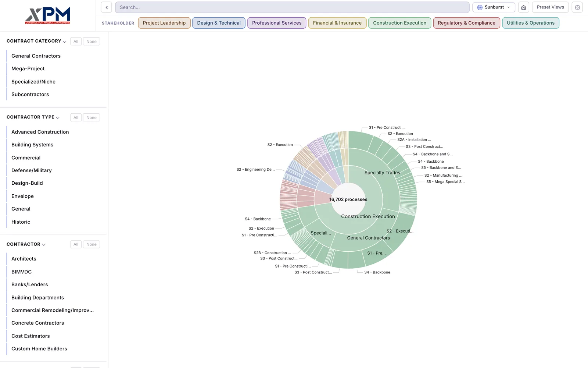Select None in Contract Category

(x=92, y=42)
